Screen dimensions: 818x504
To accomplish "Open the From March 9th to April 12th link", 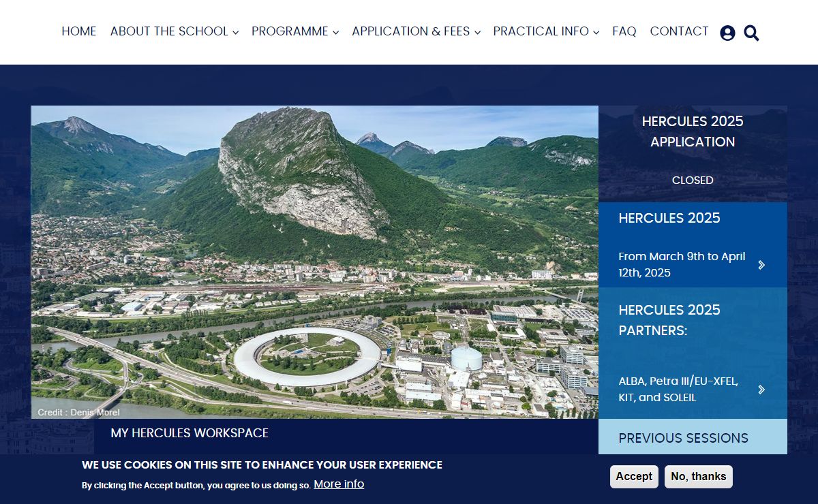I will tap(682, 265).
